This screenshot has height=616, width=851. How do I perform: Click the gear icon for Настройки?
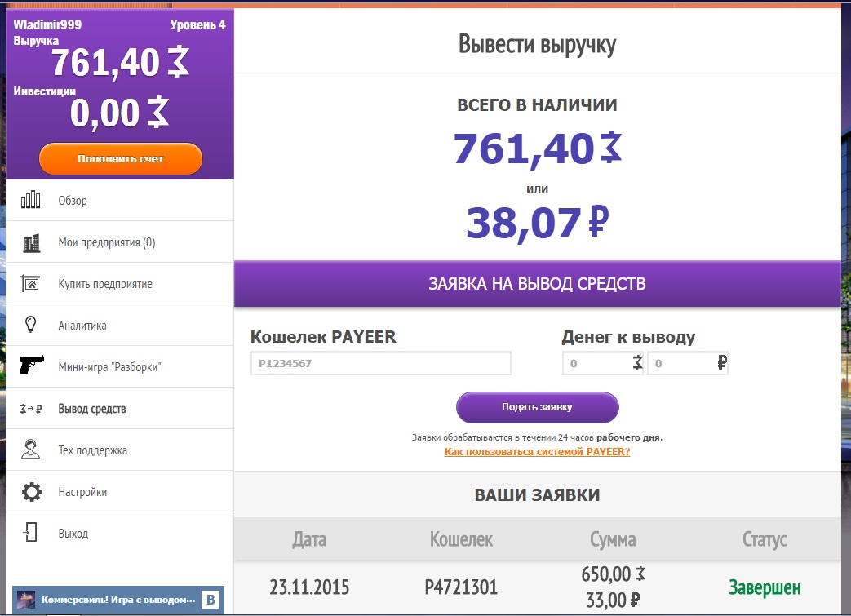31,492
